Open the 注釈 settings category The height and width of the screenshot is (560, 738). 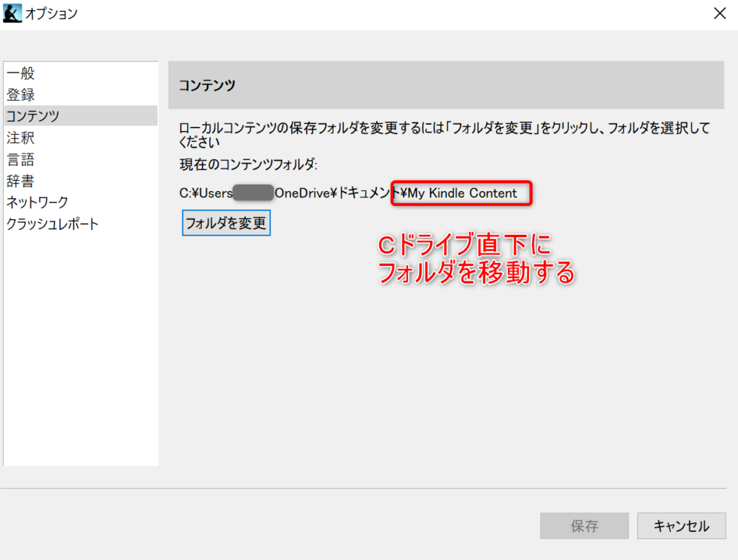[81, 138]
